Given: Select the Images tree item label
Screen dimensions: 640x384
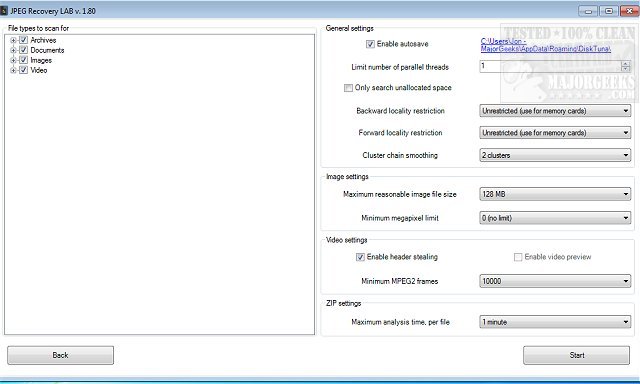Looking at the screenshot, I should pos(41,60).
